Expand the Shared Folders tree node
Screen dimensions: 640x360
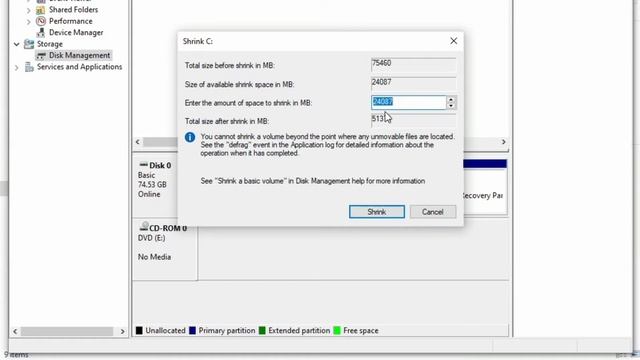(x=29, y=10)
